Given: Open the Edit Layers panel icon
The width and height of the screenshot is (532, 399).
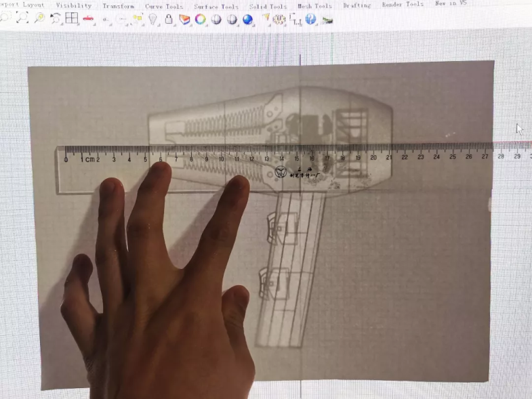Looking at the screenshot, I should pyautogui.click(x=184, y=19).
